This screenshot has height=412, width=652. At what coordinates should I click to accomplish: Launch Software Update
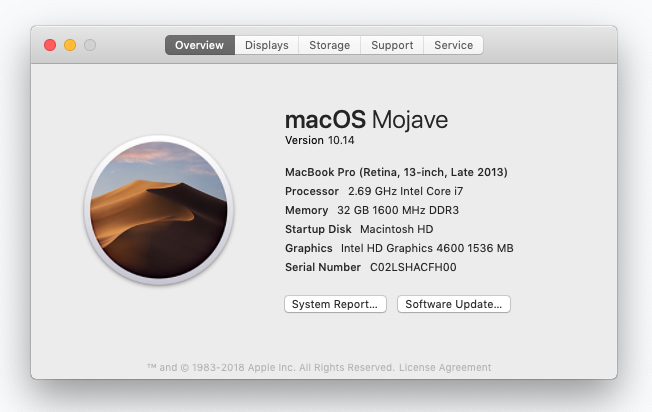[454, 304]
